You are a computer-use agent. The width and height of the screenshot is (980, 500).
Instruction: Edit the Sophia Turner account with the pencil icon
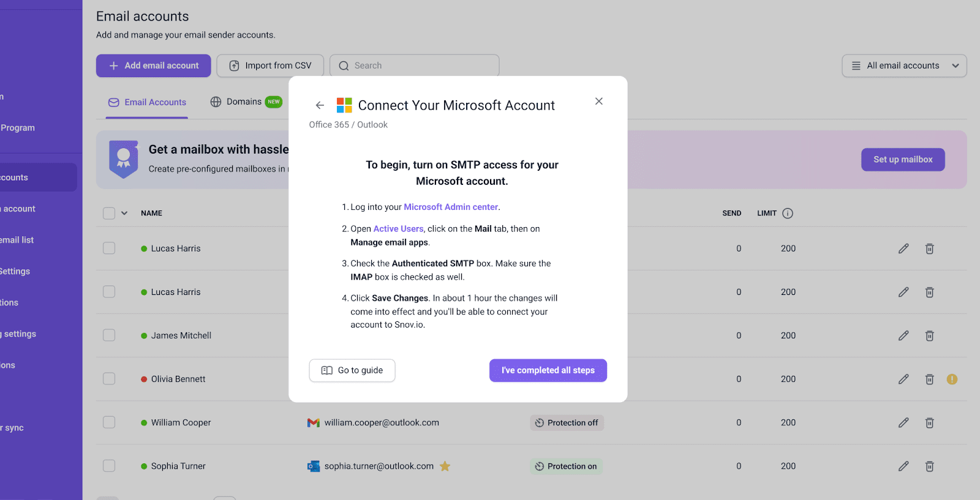[903, 466]
